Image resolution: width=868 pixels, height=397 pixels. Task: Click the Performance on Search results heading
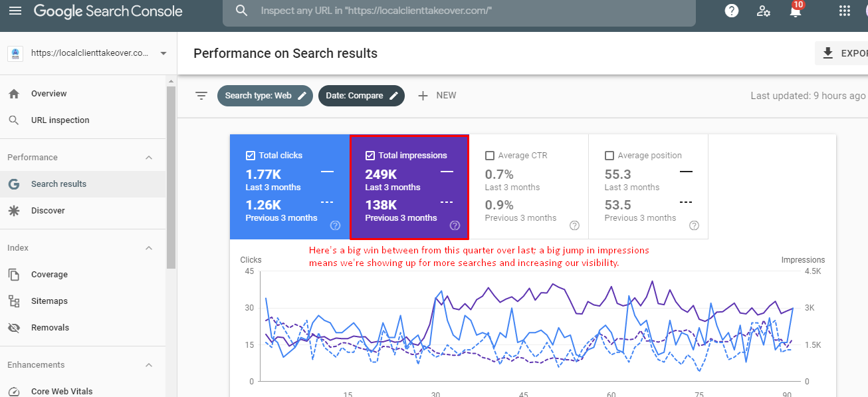[286, 53]
